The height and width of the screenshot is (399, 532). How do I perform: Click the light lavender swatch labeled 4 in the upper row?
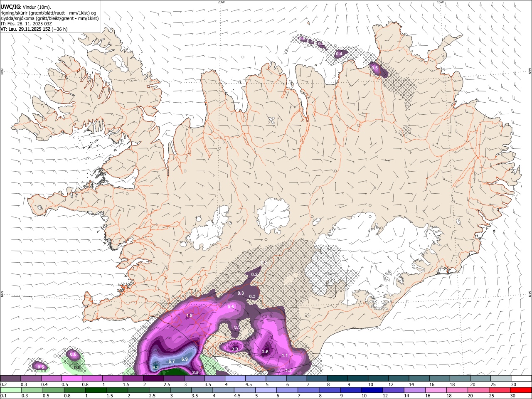coord(234,379)
